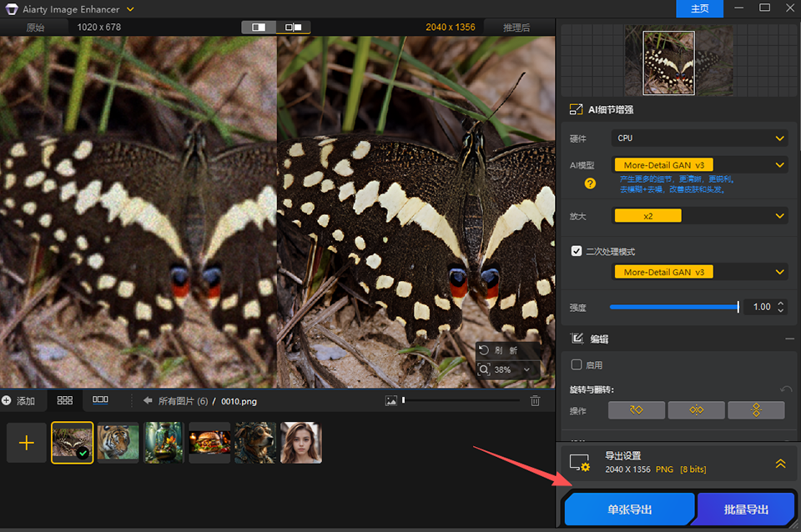
Task: Open the 放大 x2 scale dropdown
Action: [699, 215]
